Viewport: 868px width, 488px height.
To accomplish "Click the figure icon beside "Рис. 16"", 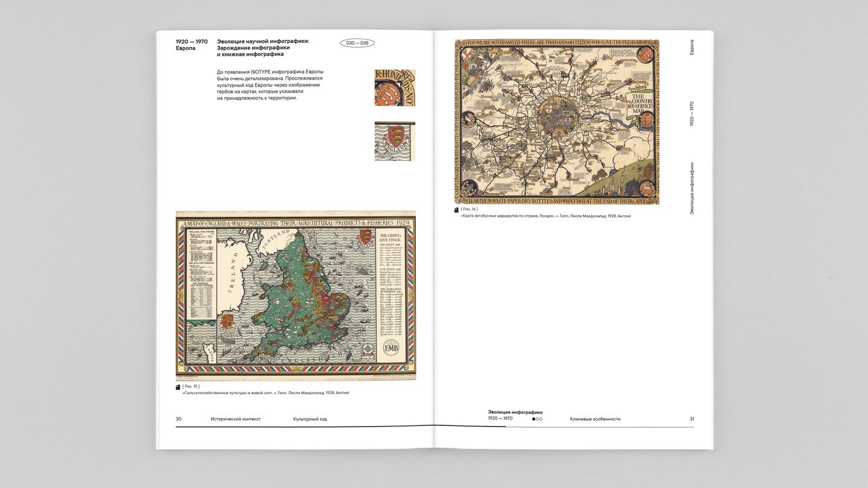I will pos(456,210).
